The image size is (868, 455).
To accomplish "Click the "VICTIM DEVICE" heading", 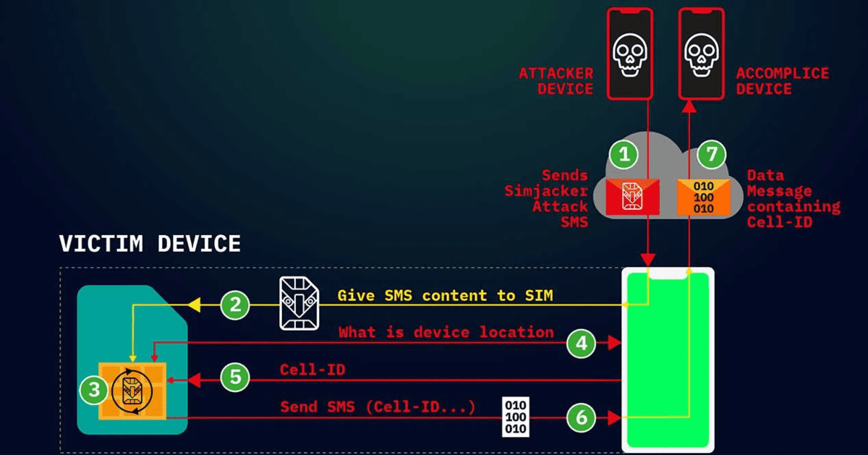I will (x=150, y=243).
